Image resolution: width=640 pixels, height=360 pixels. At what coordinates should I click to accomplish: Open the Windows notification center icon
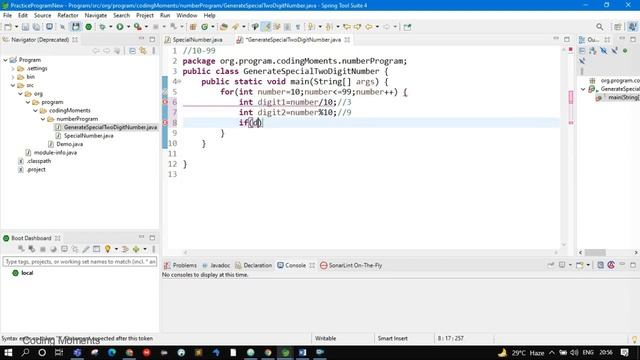624,352
